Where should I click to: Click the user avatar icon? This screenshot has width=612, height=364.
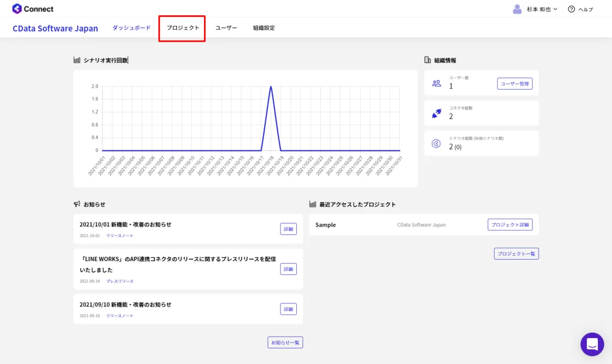pos(517,9)
